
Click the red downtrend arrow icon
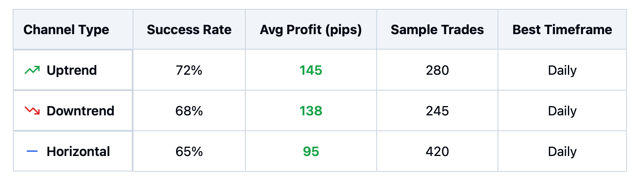[32, 111]
